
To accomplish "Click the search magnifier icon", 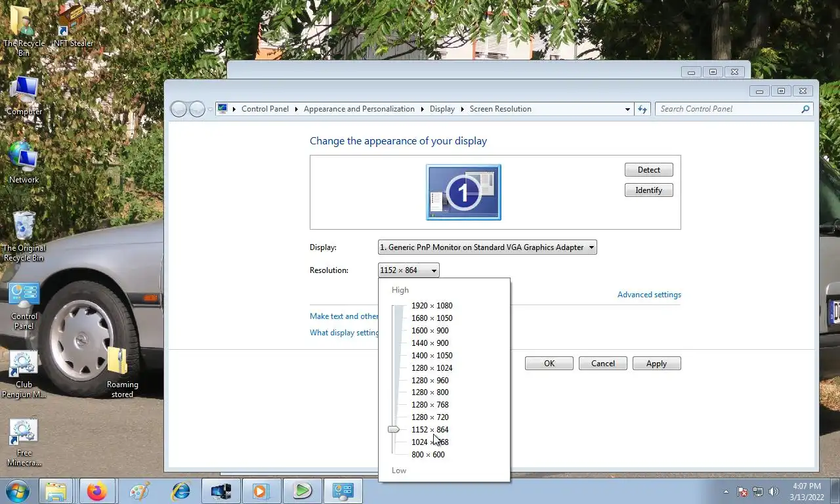I will point(805,109).
